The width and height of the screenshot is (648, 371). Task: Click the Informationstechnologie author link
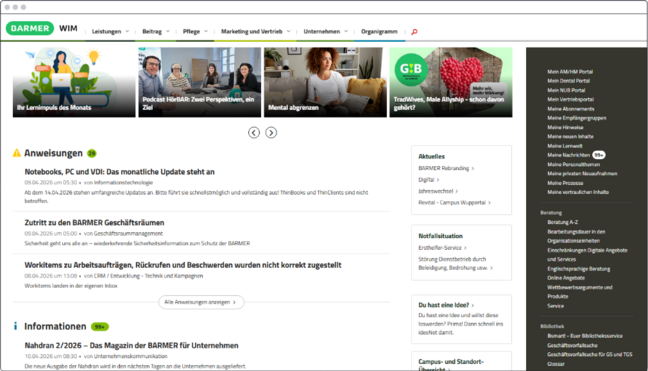click(x=123, y=183)
